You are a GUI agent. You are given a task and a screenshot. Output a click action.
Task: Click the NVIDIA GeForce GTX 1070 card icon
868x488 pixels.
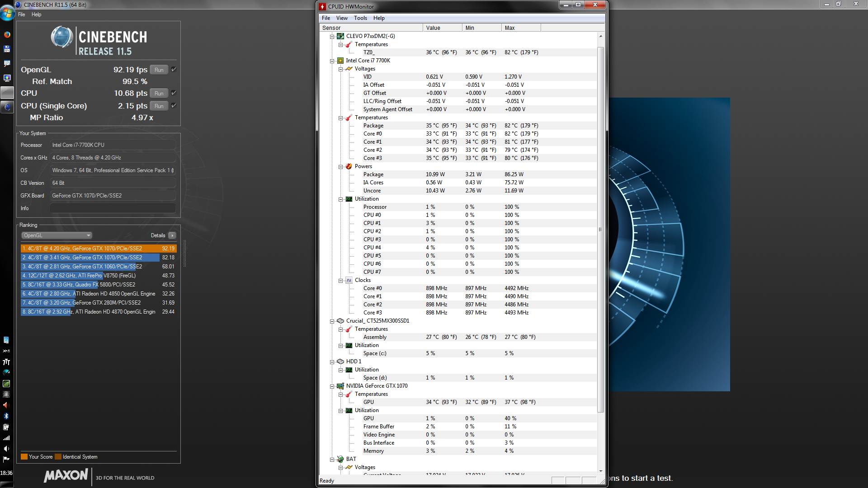(x=340, y=386)
